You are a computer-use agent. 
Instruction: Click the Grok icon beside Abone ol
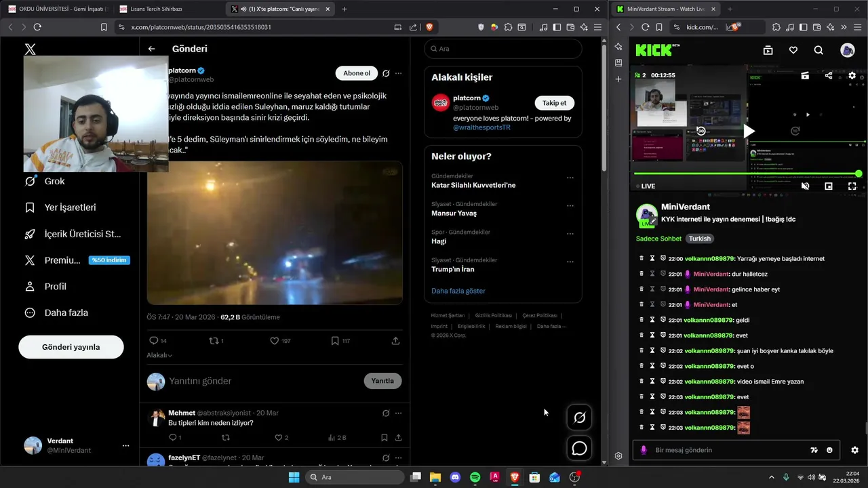point(386,73)
